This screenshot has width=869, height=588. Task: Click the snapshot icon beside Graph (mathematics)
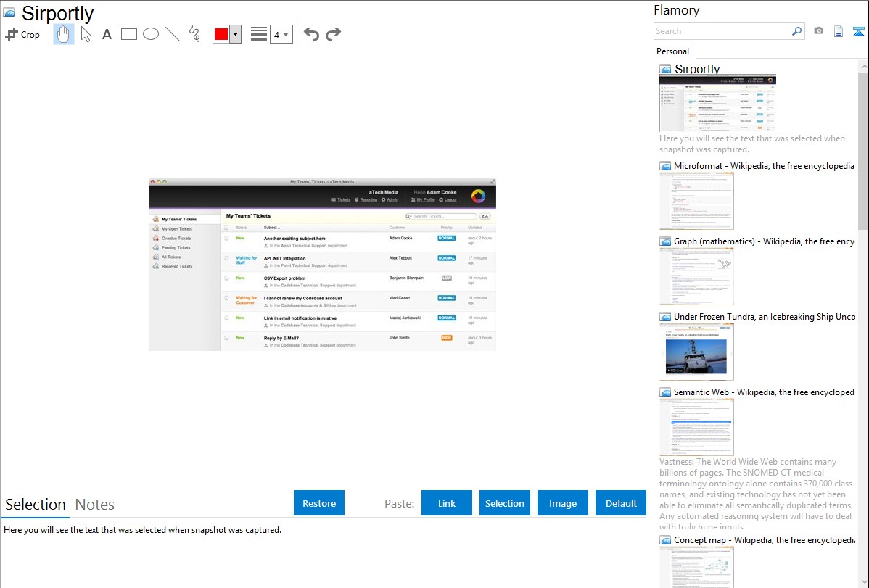tap(665, 241)
